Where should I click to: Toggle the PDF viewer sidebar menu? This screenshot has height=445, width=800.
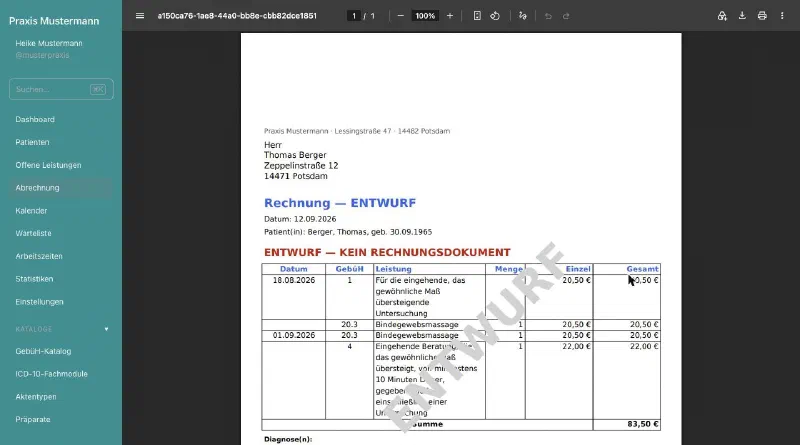140,16
